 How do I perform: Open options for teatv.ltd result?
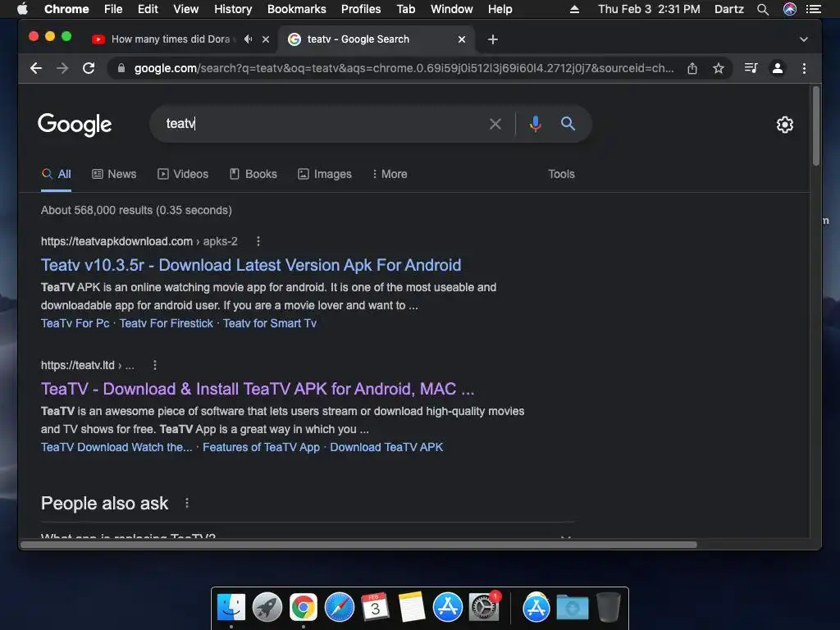coord(155,365)
